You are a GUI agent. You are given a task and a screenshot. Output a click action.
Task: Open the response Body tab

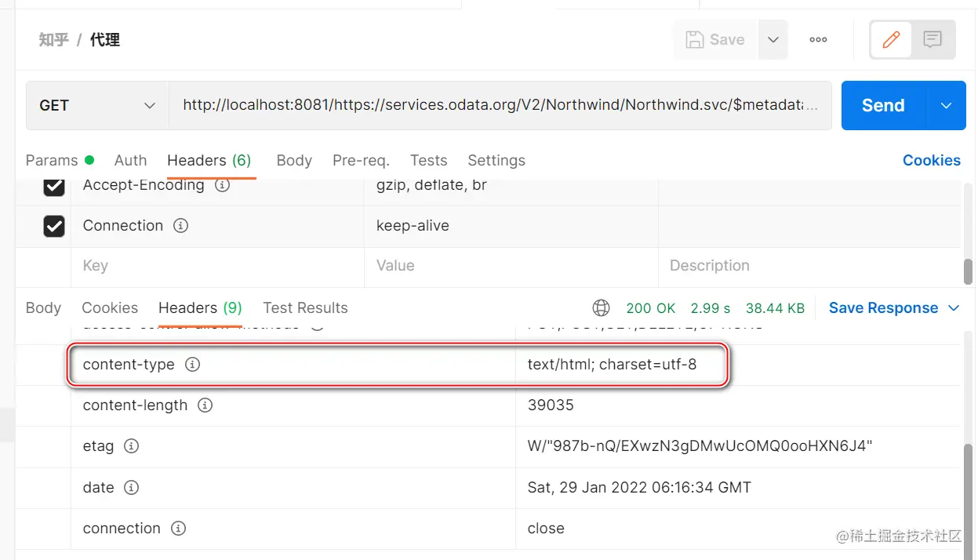click(43, 308)
